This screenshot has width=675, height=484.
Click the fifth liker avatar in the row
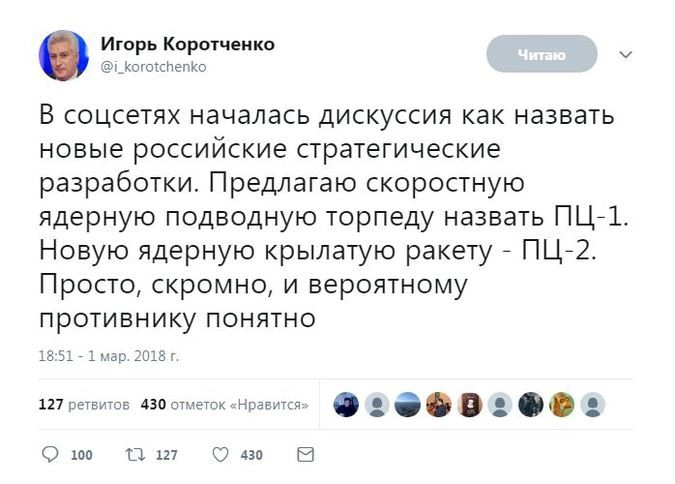[x=469, y=404]
